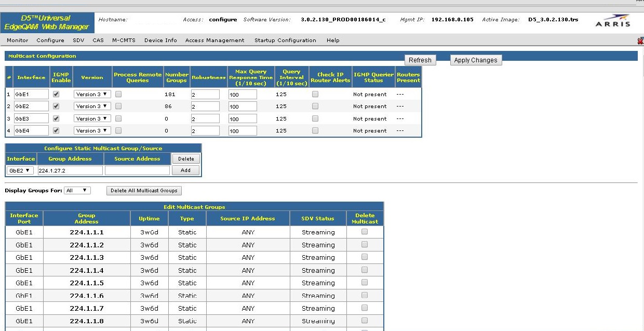Click Max Query Response Time field for GbE3
The height and width of the screenshot is (331, 644).
coord(243,119)
